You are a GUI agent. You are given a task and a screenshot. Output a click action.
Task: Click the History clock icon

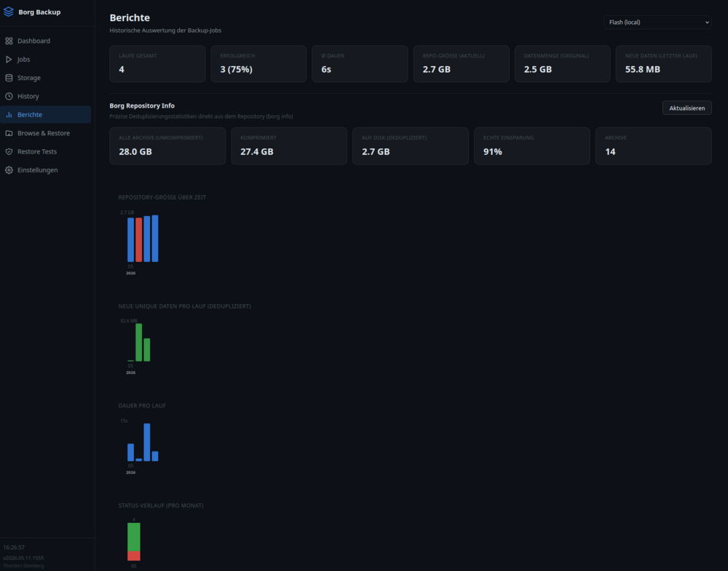9,97
